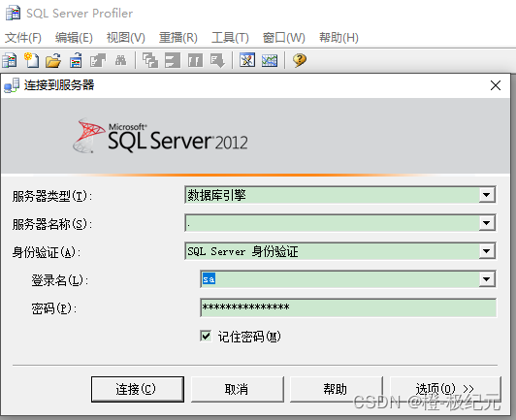
Task: Expand the 登录名 dropdown arrow
Action: click(487, 279)
